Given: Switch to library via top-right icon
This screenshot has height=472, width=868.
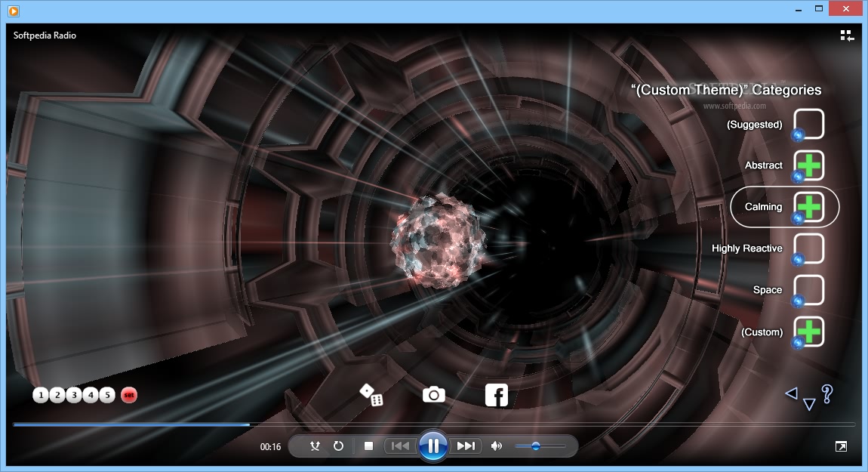Looking at the screenshot, I should (847, 35).
